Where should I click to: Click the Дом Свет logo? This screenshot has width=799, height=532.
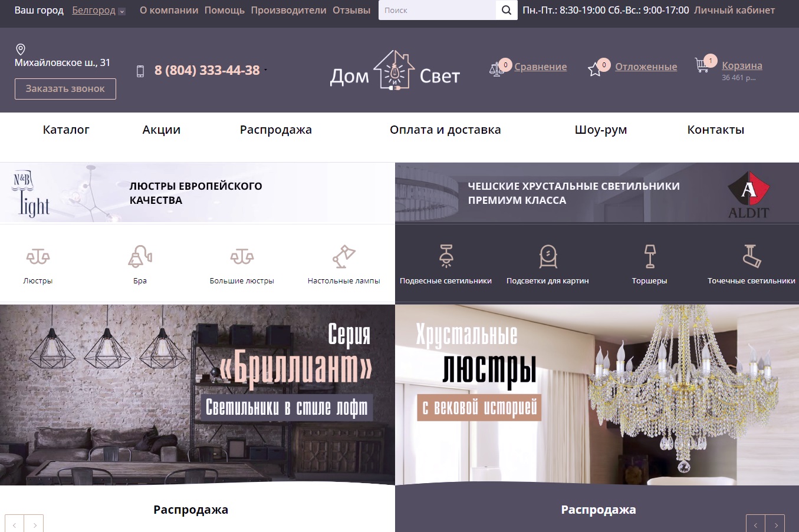394,71
